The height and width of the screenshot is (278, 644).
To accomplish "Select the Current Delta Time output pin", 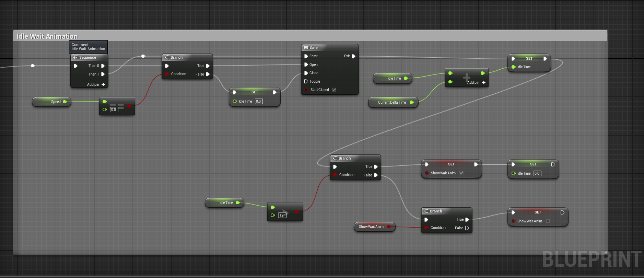I will [411, 102].
